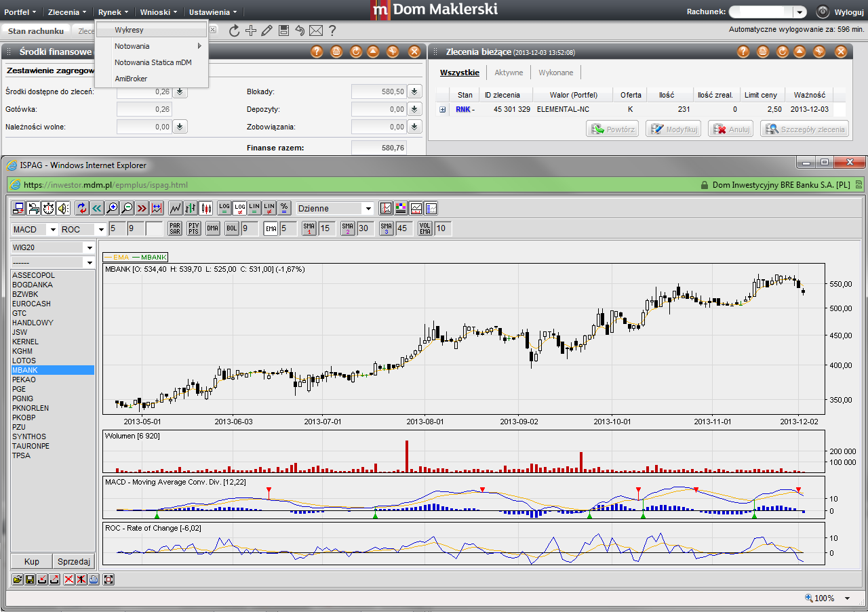Viewport: 868px width, 612px height.
Task: Click the red double-right scroll forward icon
Action: (142, 208)
